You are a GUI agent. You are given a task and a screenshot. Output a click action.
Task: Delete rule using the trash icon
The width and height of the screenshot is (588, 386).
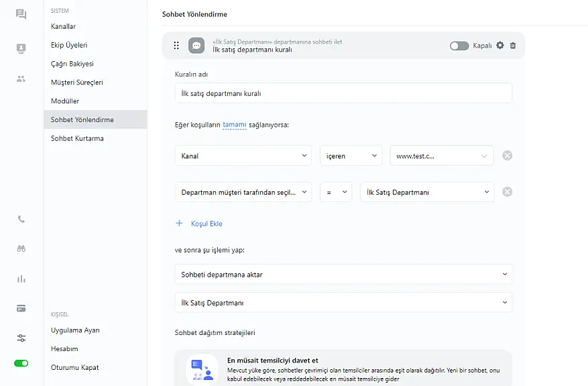click(513, 46)
